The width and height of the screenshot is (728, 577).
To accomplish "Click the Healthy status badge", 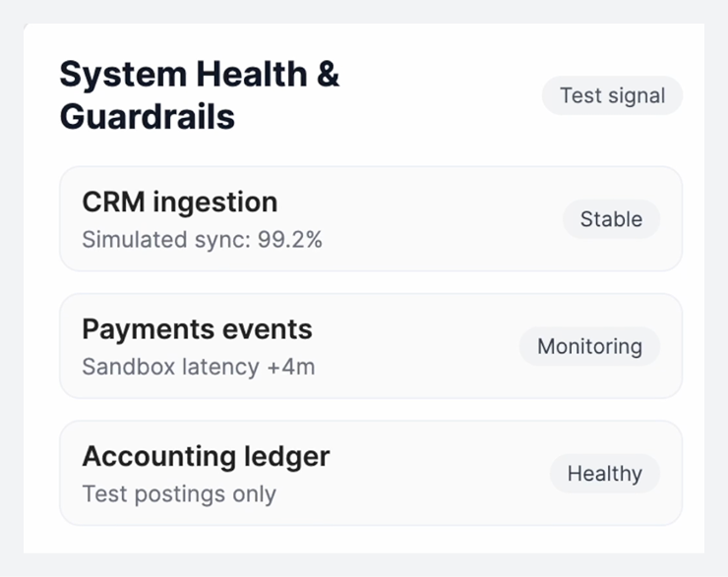I will (x=604, y=474).
